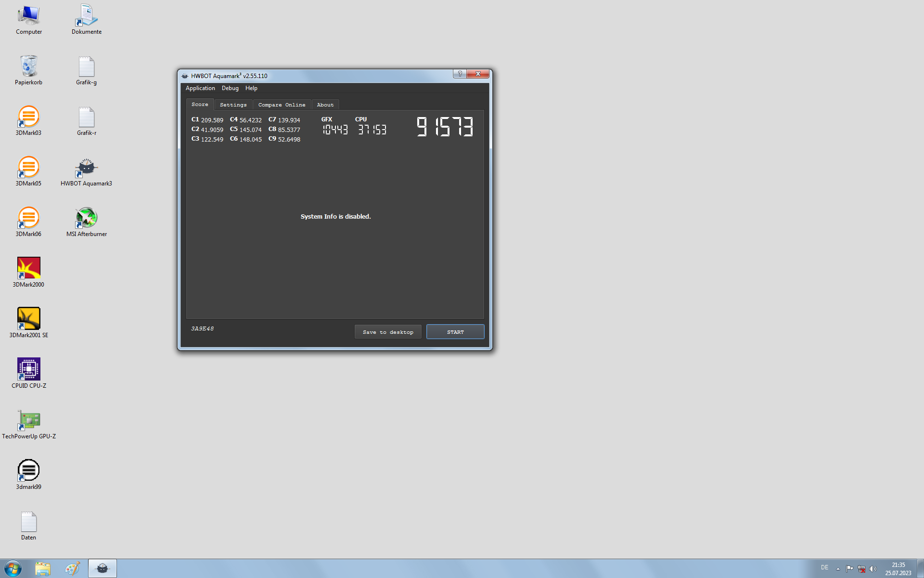
Task: Click the C4 value 56.4232
Action: 251,120
